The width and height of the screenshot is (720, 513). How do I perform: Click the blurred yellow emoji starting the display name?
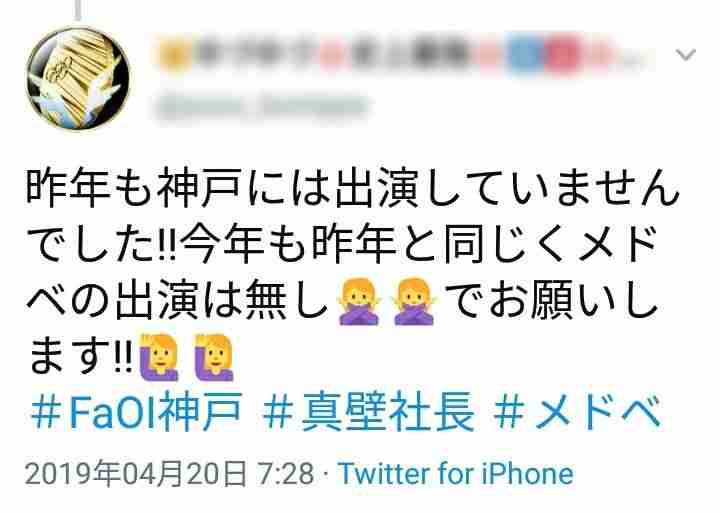[174, 56]
